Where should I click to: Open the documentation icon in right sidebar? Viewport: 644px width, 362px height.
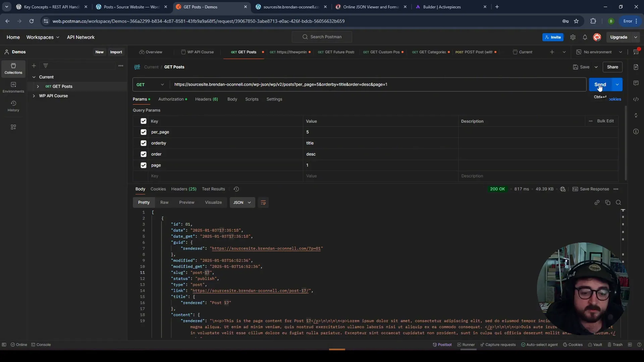(x=636, y=67)
